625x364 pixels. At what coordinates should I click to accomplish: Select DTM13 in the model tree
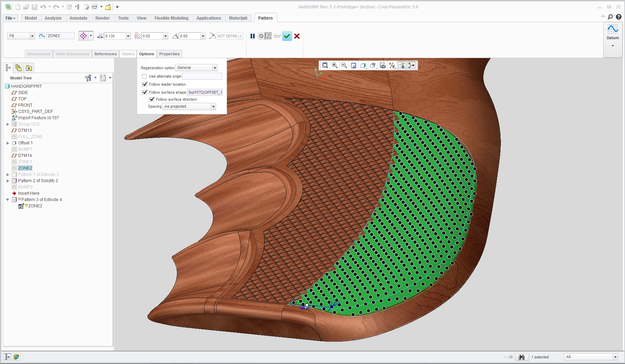click(25, 130)
